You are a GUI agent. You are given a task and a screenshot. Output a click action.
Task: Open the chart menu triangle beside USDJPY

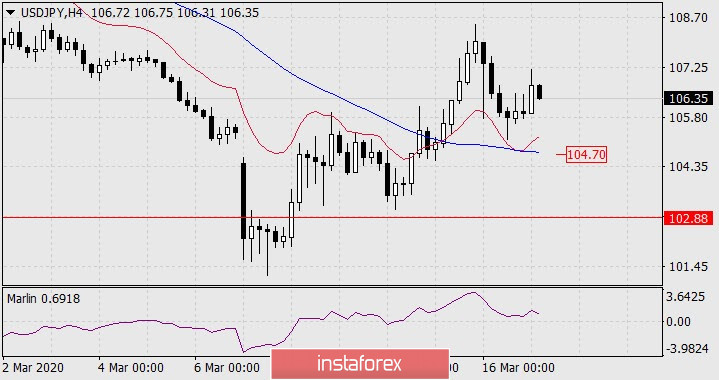pyautogui.click(x=11, y=13)
